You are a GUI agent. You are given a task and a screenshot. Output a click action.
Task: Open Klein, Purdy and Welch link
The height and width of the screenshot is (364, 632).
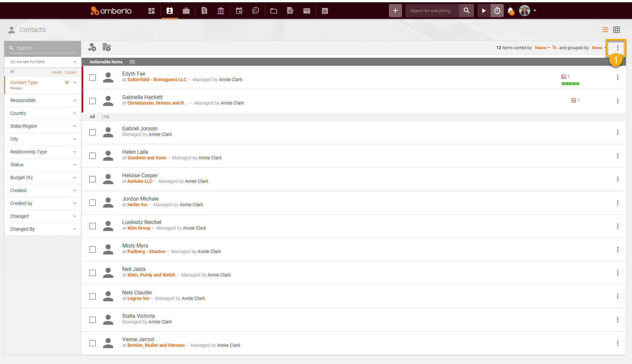coord(151,275)
